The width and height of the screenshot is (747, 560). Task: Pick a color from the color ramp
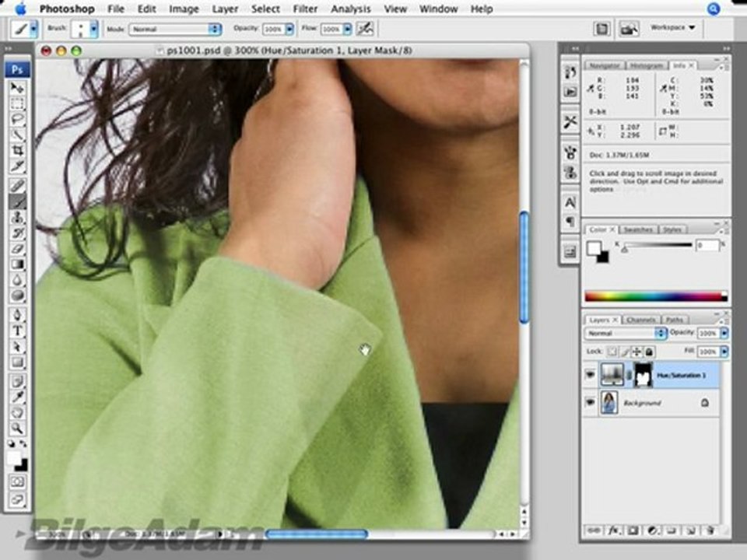coord(655,297)
